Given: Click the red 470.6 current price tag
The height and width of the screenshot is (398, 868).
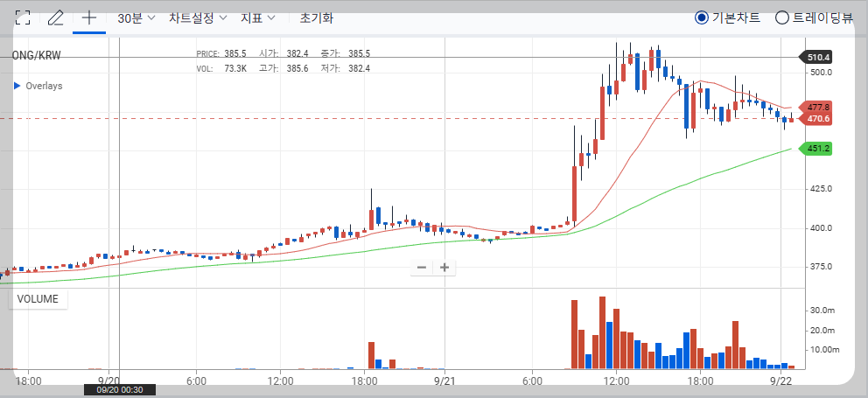Looking at the screenshot, I should coord(816,118).
